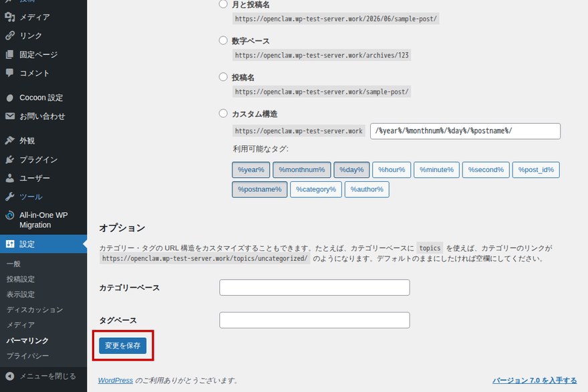Image resolution: width=588 pixels, height=392 pixels.
Task: Click the custom structure text field
Action: tap(465, 131)
